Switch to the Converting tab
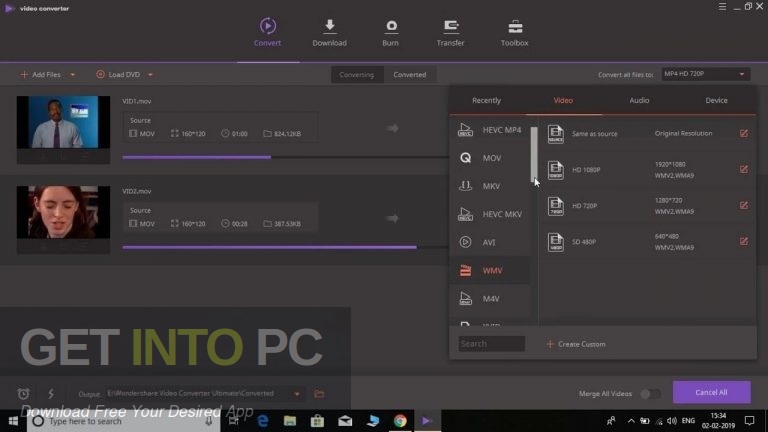 [x=357, y=74]
